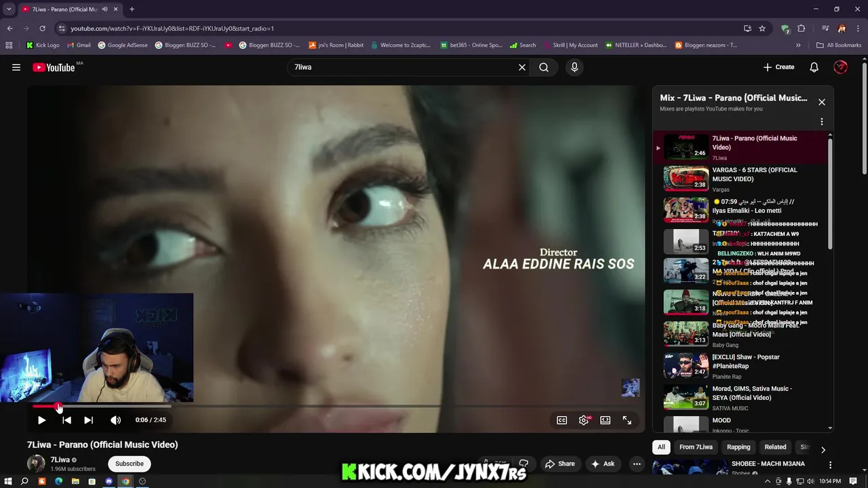
Task: Reload the current page
Action: tap(42, 28)
